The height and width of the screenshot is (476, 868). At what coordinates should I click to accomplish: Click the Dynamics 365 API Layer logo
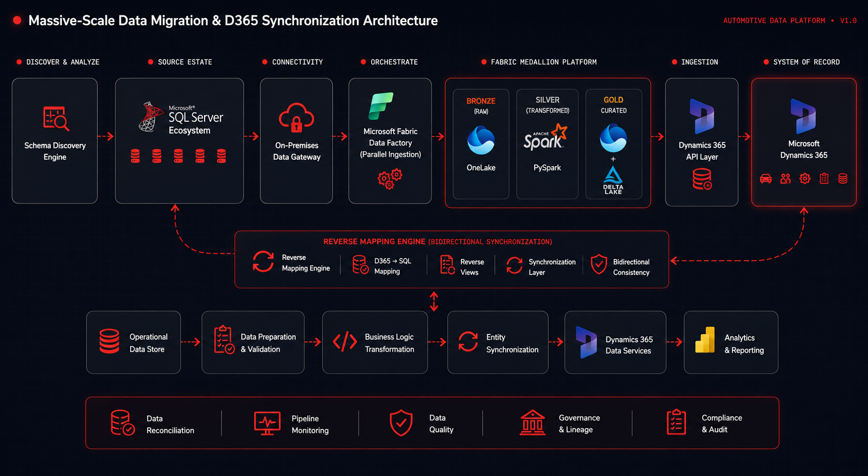[x=702, y=116]
